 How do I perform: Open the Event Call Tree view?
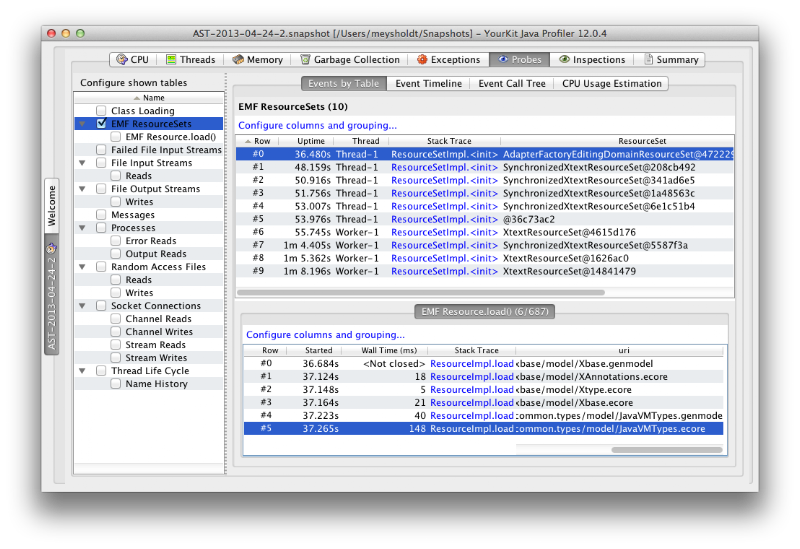coord(512,84)
